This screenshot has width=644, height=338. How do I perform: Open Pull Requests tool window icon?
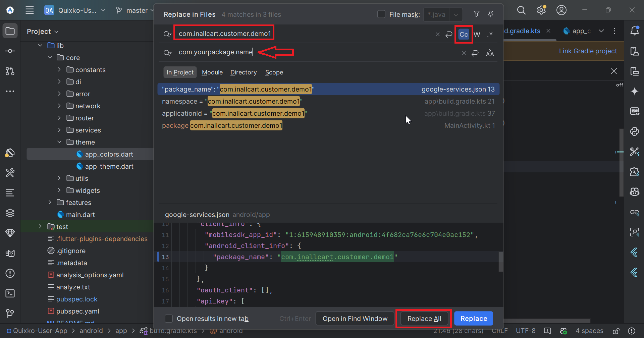pos(10,71)
